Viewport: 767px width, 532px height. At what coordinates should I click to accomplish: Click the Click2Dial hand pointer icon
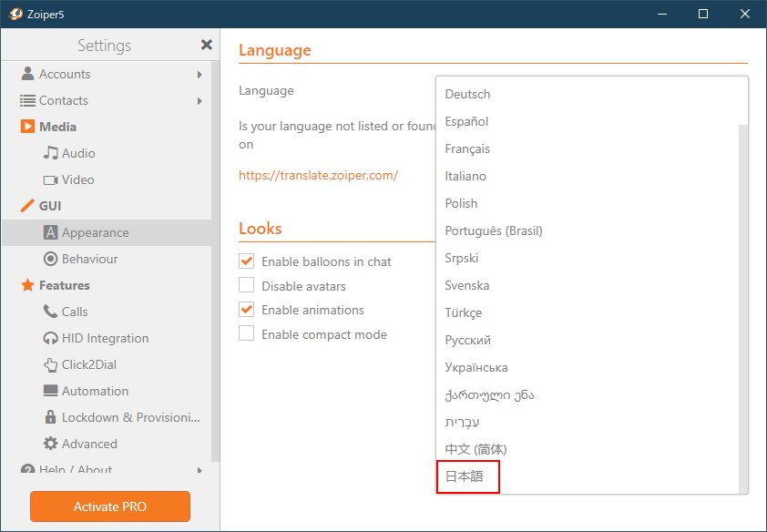click(50, 364)
